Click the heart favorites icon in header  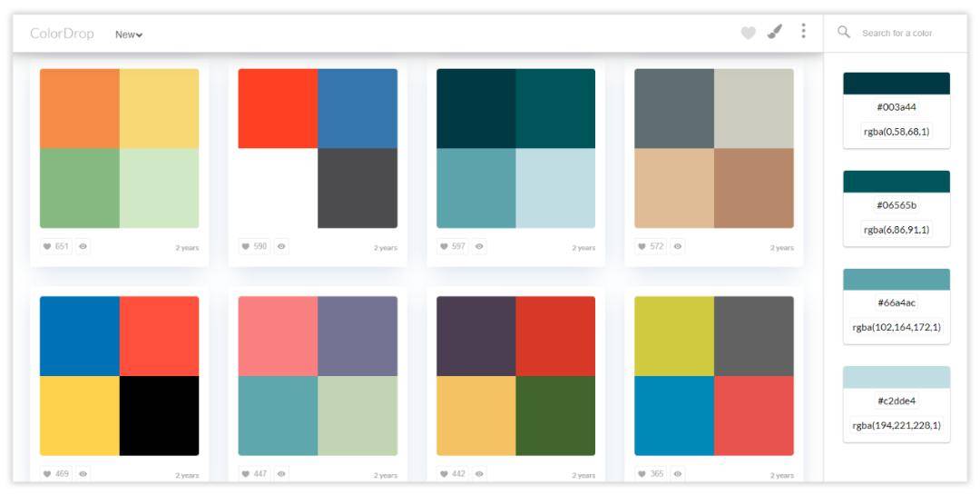(748, 34)
